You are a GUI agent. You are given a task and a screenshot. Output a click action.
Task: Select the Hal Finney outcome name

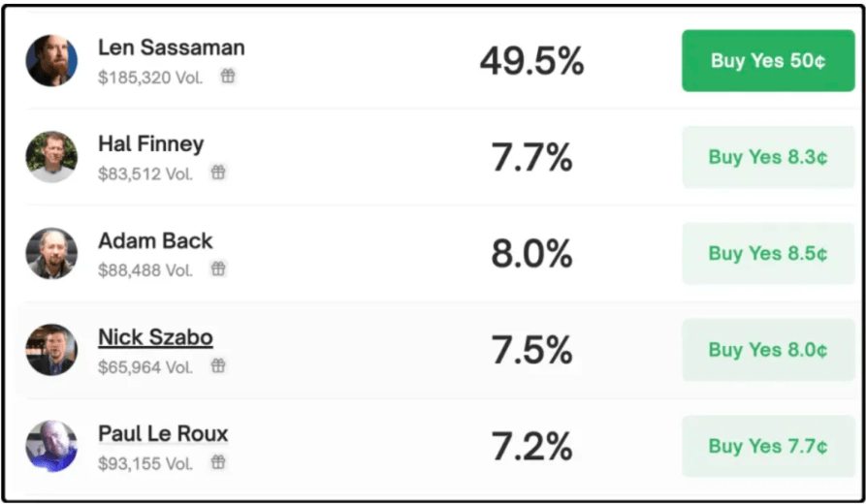click(x=150, y=144)
